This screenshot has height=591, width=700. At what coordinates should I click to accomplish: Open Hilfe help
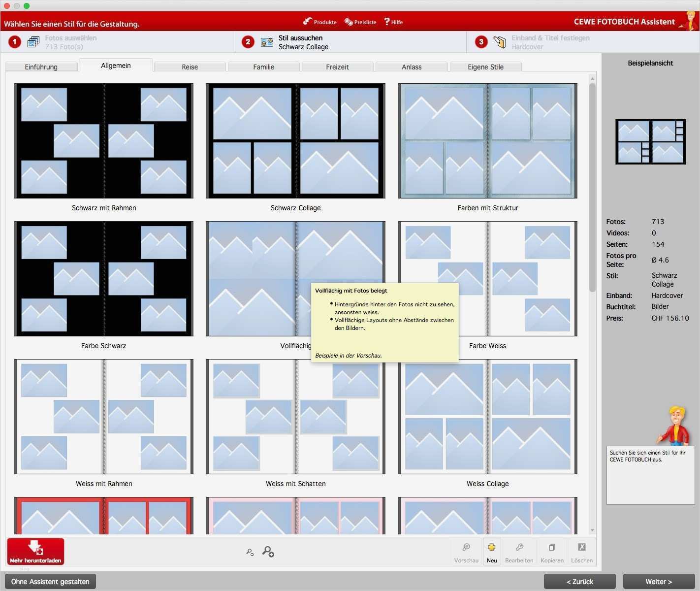pyautogui.click(x=393, y=22)
